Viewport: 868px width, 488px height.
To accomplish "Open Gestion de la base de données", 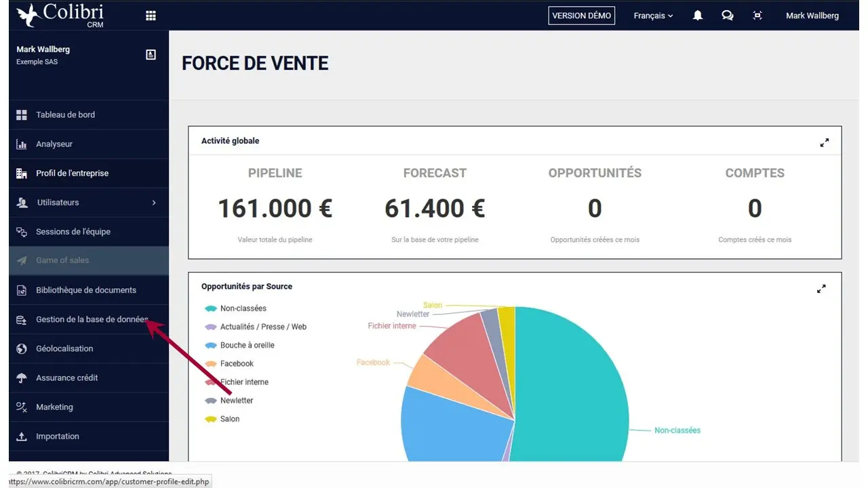I will pos(89,320).
